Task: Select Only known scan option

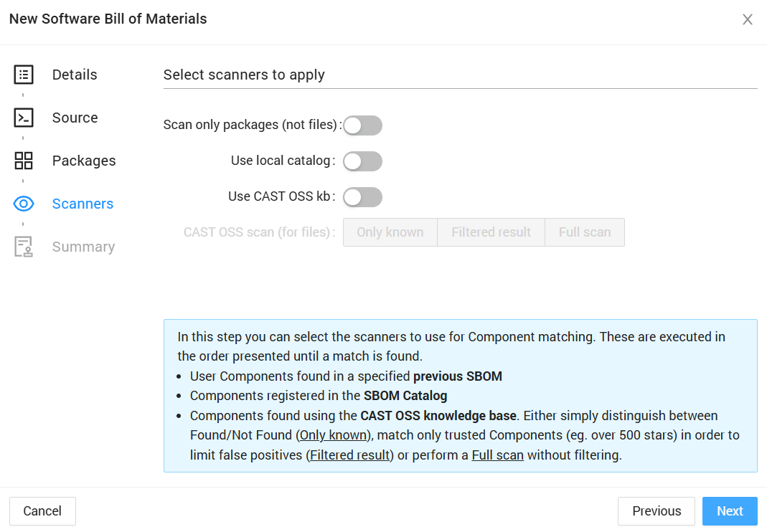Action: point(390,232)
